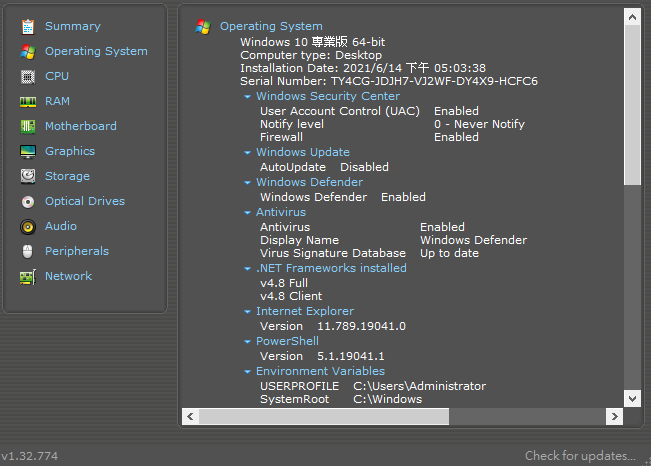This screenshot has height=466, width=651.
Task: Click the horizontal scrollbar left arrow
Action: (x=190, y=416)
